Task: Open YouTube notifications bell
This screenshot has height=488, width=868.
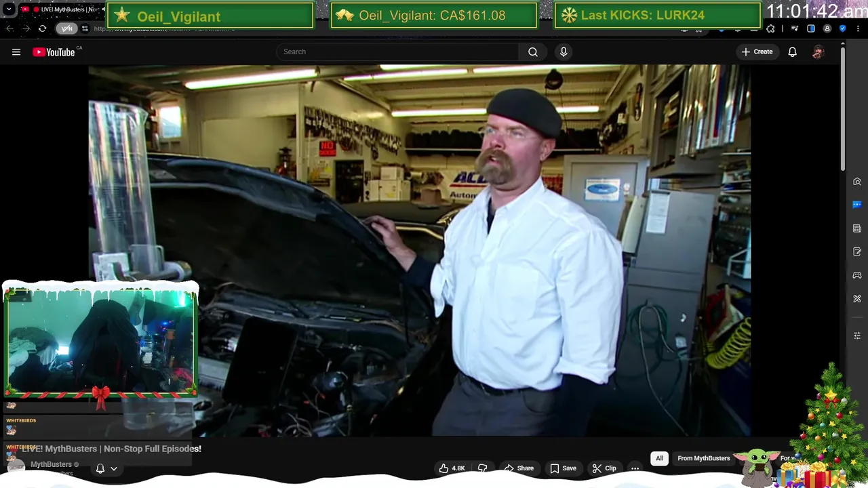Action: pos(792,52)
